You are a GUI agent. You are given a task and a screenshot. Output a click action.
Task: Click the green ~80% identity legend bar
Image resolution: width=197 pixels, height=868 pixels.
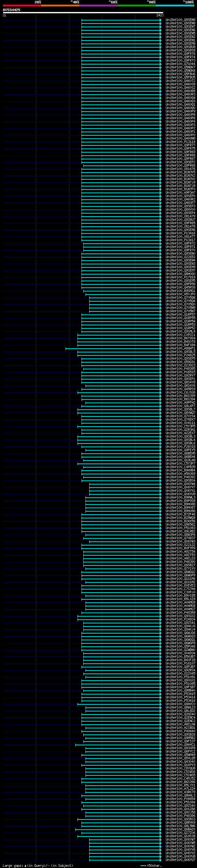pyautogui.click(x=137, y=6)
